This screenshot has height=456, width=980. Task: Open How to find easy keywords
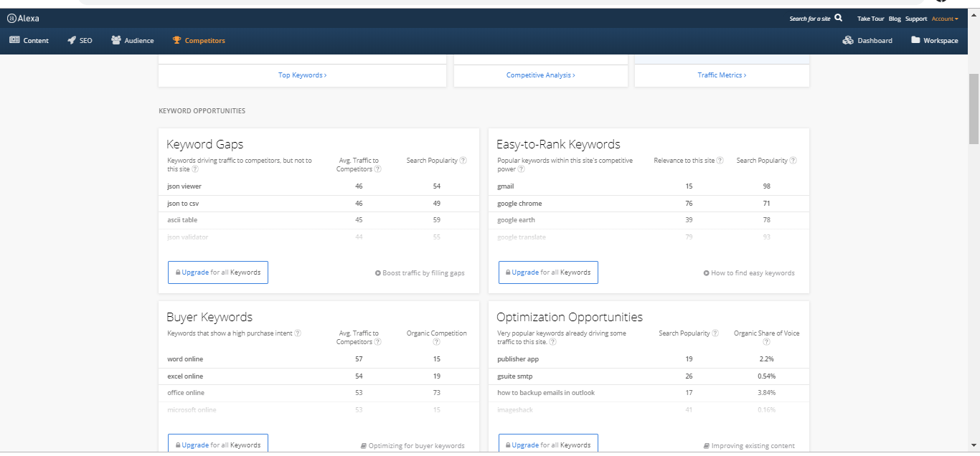tap(749, 273)
